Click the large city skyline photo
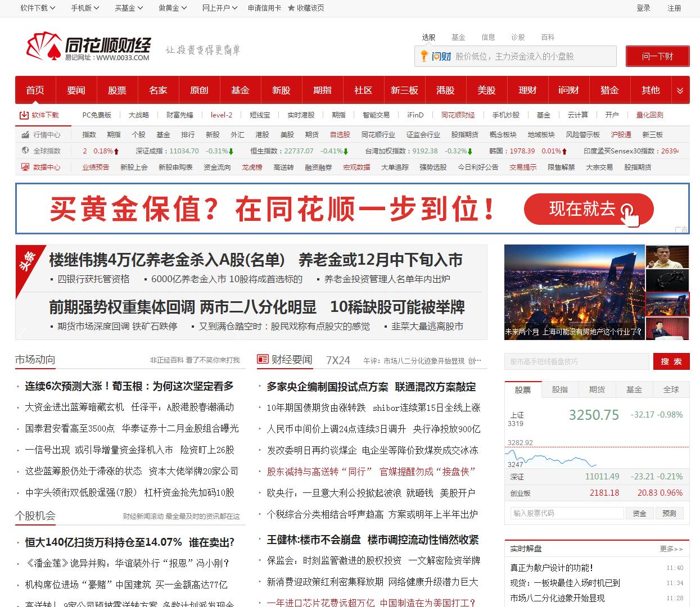This screenshot has width=700, height=607. (575, 292)
